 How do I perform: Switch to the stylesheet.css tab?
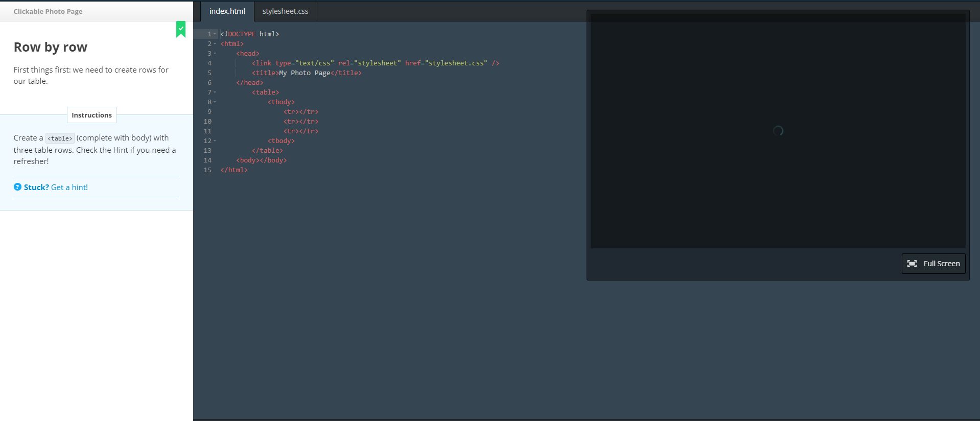pos(285,11)
